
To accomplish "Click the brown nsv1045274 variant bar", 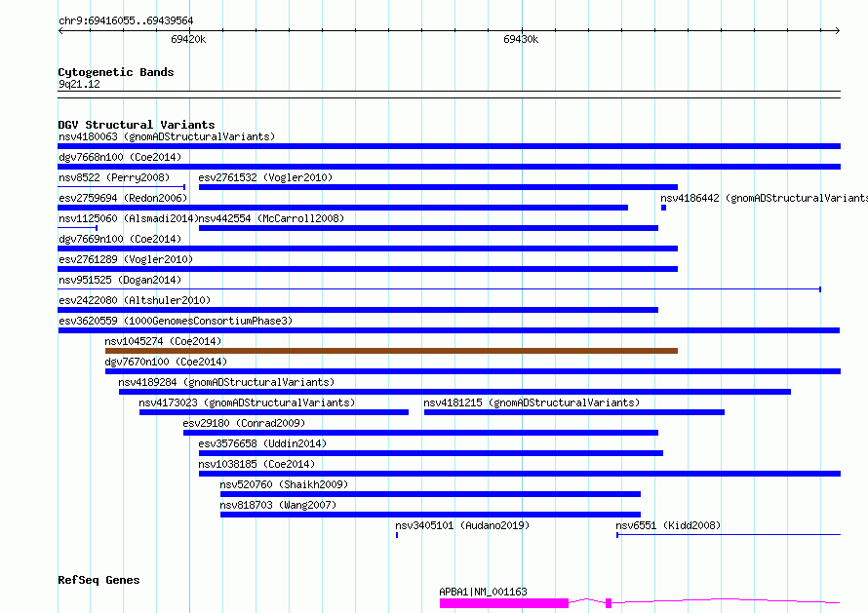I will tap(391, 351).
